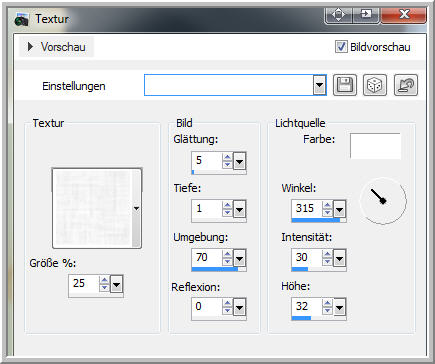
Task: Increase the Tiefe value with up arrow
Action: tap(227, 206)
